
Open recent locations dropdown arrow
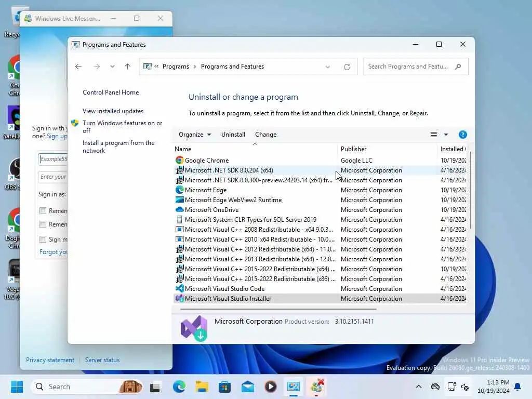(112, 66)
